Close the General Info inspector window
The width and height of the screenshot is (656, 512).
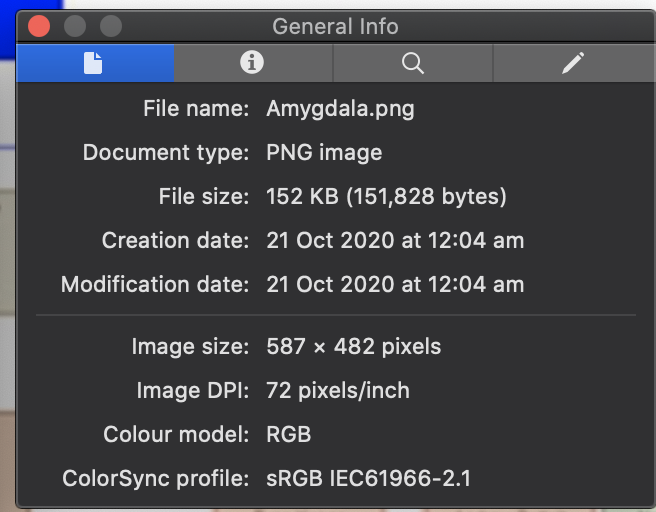pos(39,26)
